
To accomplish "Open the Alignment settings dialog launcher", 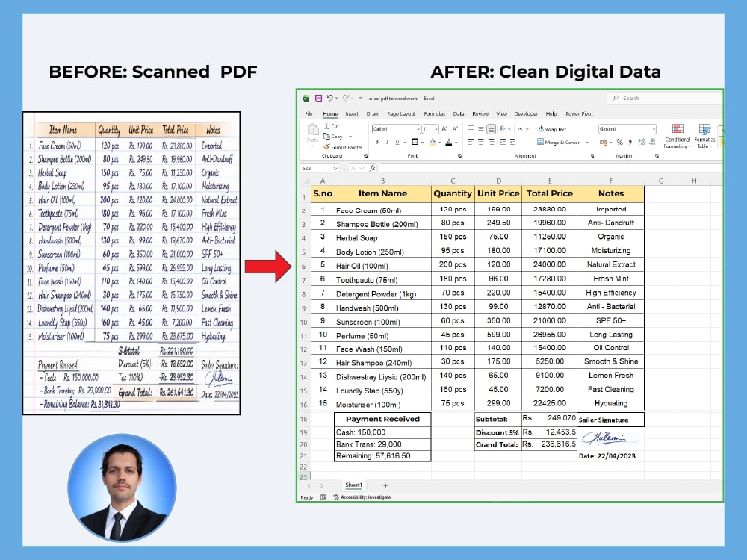I will click(x=592, y=156).
